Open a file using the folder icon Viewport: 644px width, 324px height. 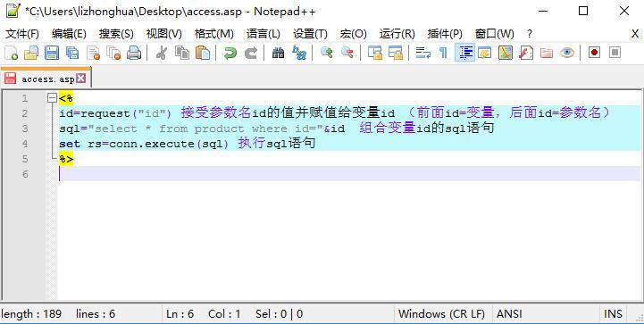(31, 53)
